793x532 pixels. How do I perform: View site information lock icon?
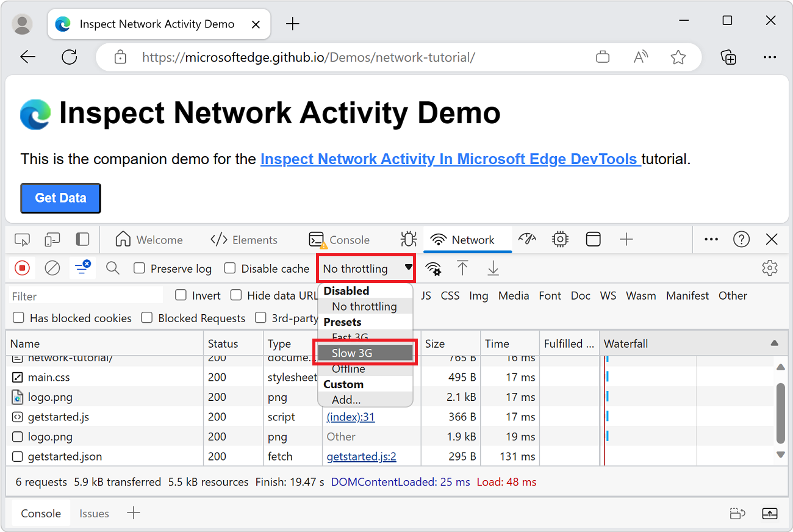point(121,57)
